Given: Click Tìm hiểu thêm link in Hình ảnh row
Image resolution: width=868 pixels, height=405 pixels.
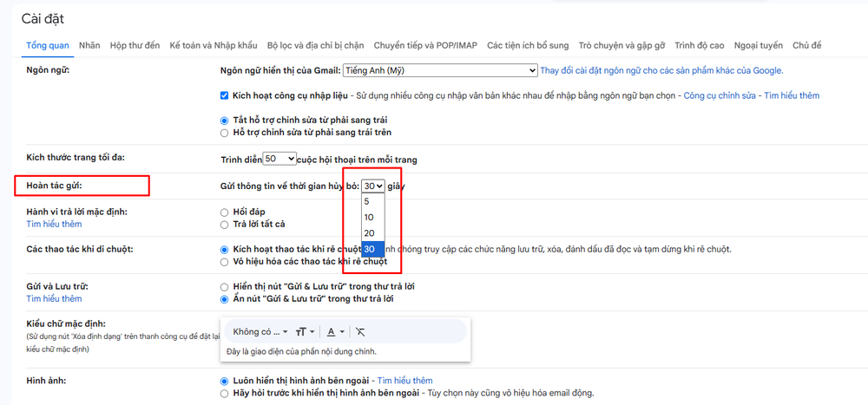Looking at the screenshot, I should pyautogui.click(x=405, y=381).
